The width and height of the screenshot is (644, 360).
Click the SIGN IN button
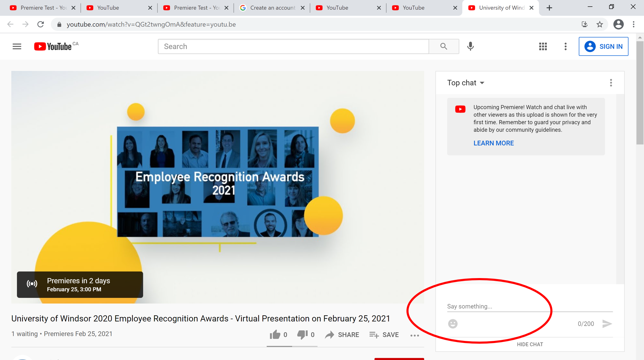pos(603,47)
